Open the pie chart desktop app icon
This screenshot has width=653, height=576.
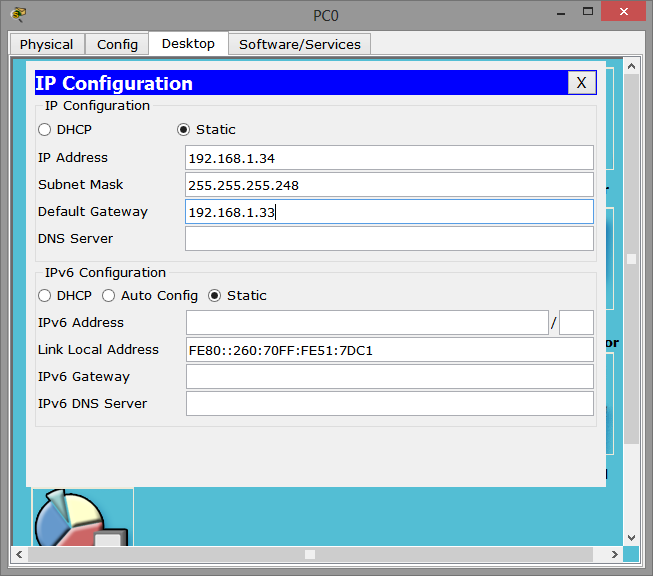coord(83,517)
